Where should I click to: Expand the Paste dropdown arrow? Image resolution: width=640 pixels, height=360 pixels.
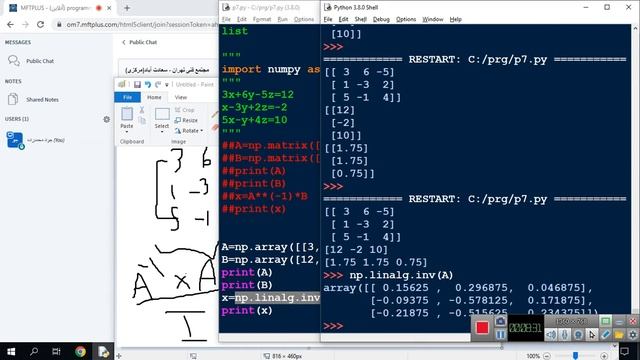[127, 131]
